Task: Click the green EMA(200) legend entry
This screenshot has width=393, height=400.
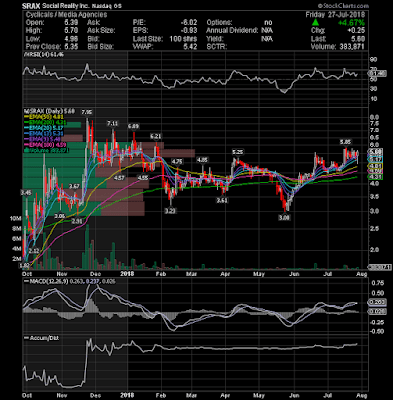Action: coord(46,123)
